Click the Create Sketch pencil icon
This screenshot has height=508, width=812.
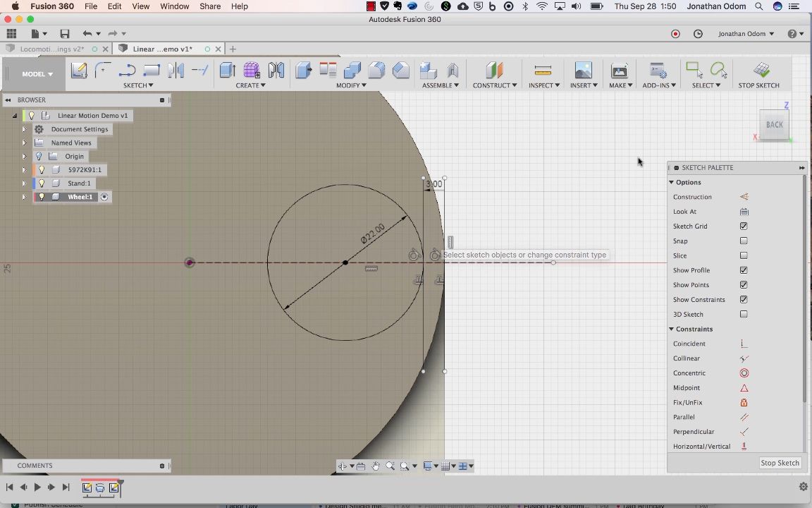tap(79, 70)
